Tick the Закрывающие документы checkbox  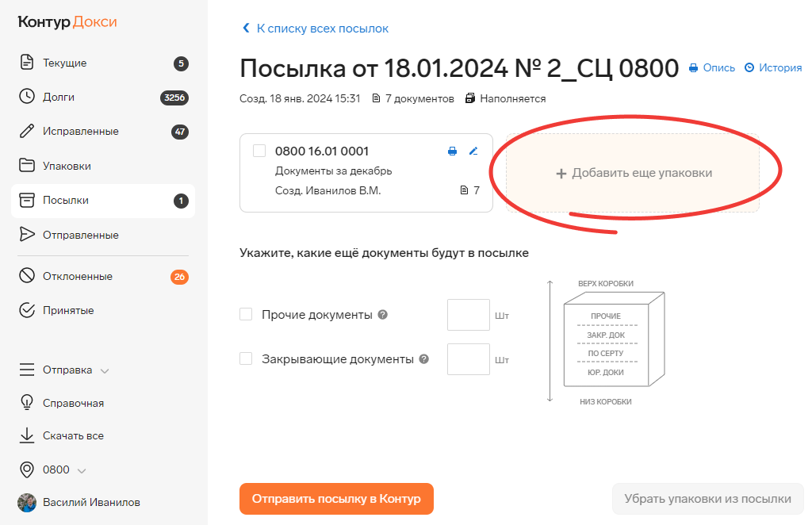(x=246, y=358)
